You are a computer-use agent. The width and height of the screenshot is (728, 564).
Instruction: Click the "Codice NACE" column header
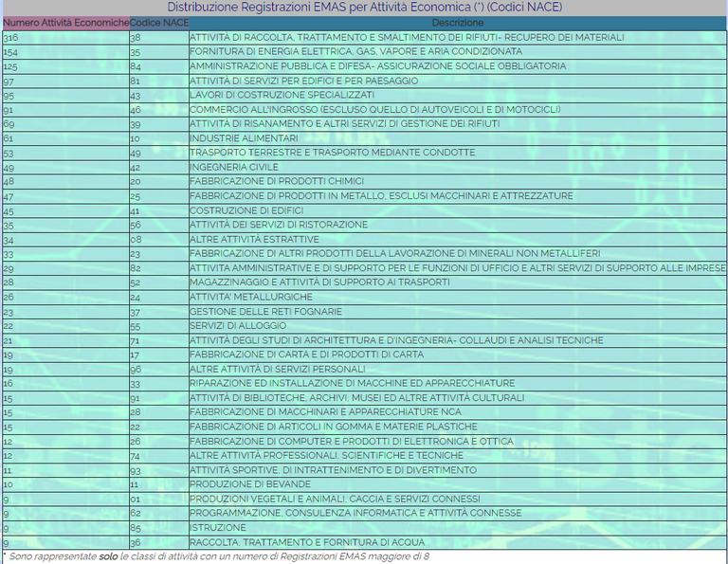158,22
